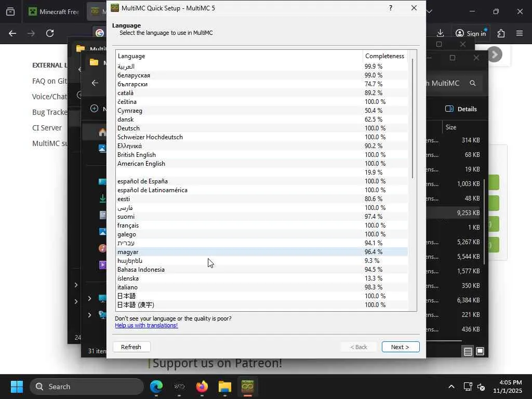Select italiano language row
This screenshot has width=532, height=399.
pyautogui.click(x=262, y=287)
